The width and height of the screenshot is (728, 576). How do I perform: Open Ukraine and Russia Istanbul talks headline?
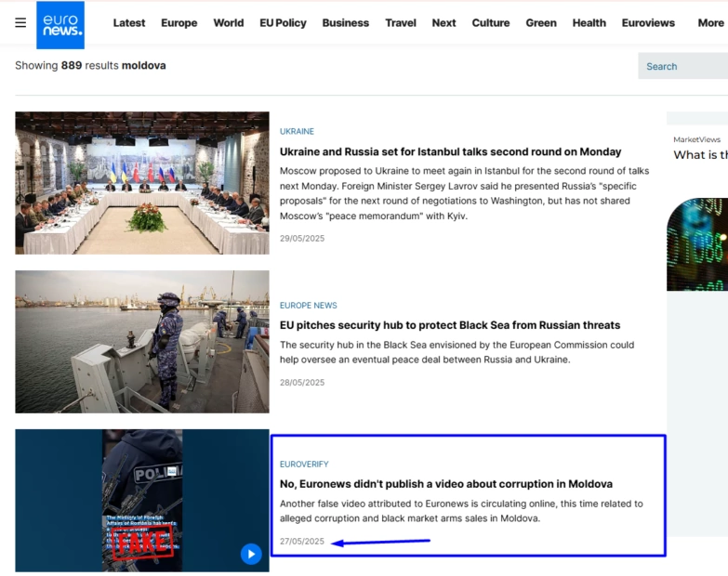[450, 151]
